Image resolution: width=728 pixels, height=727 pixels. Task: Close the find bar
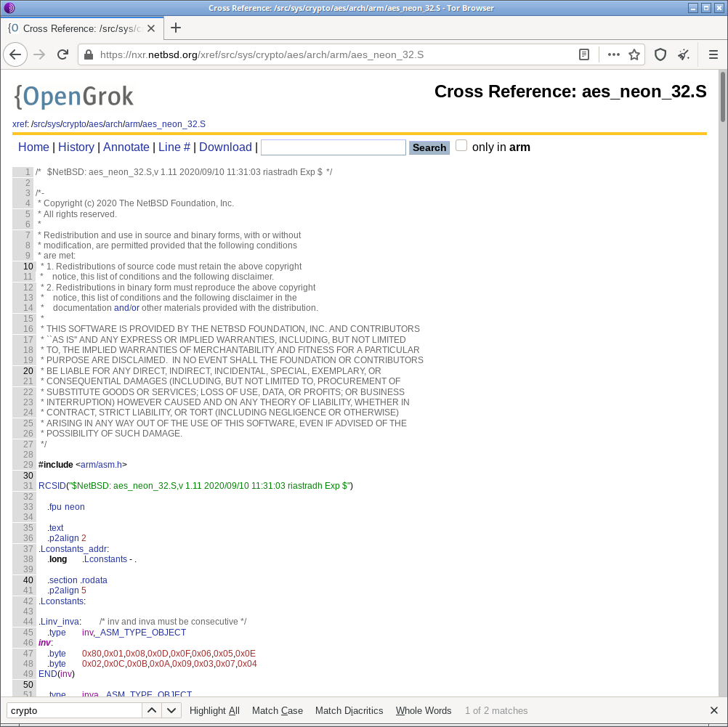(714, 710)
